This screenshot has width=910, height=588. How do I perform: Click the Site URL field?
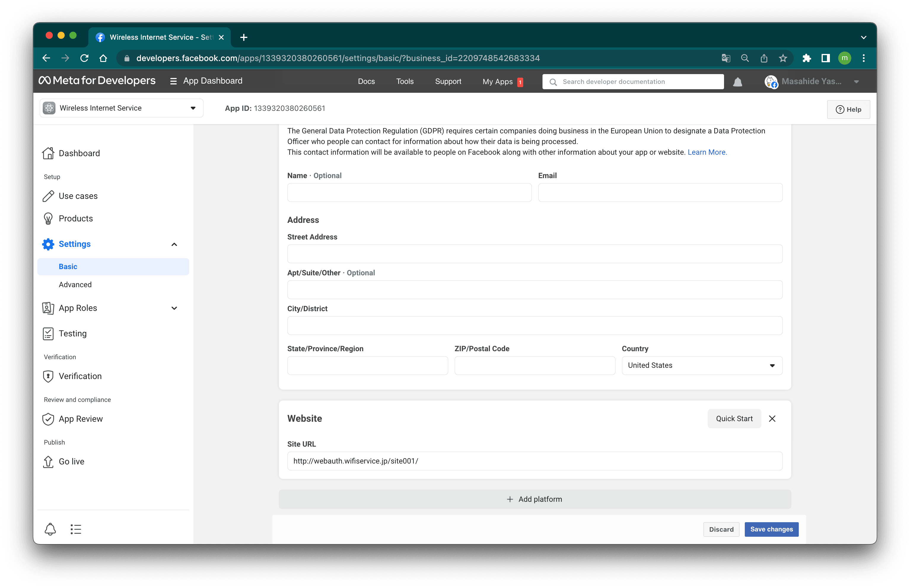click(534, 461)
